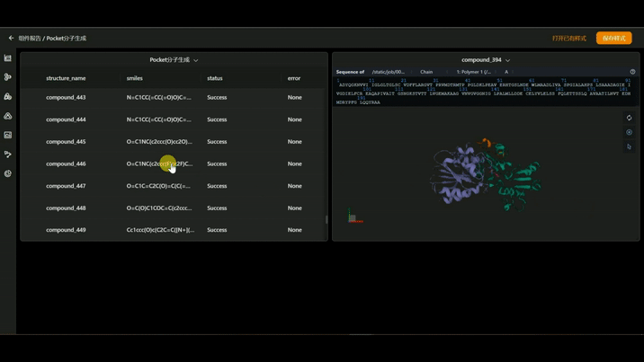644x362 pixels.
Task: Select row compound_446
Action: [x=174, y=163]
